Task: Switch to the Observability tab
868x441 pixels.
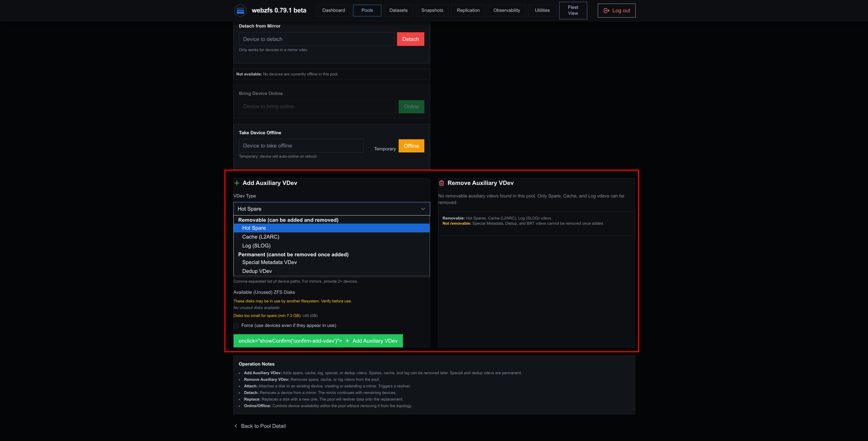Action: pyautogui.click(x=506, y=10)
